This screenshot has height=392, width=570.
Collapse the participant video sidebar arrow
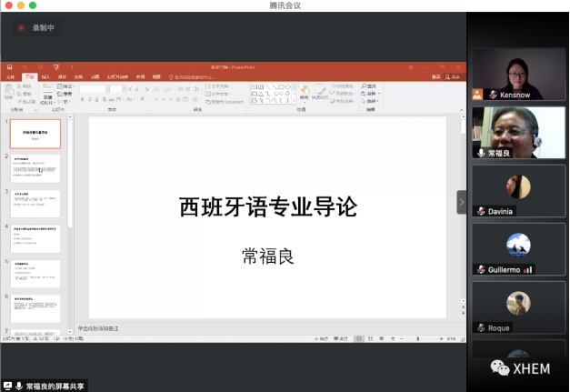pyautogui.click(x=461, y=202)
